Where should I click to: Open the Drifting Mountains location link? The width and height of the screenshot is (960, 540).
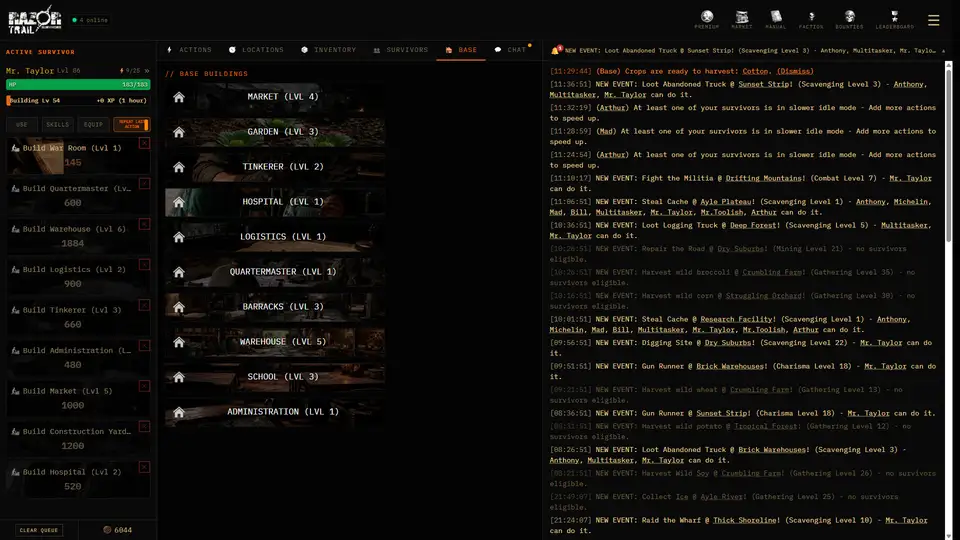pos(763,178)
